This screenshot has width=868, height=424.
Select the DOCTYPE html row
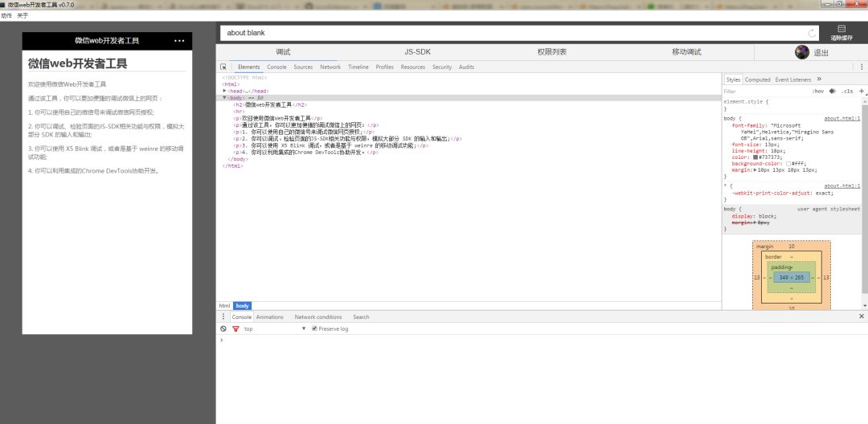coord(469,77)
